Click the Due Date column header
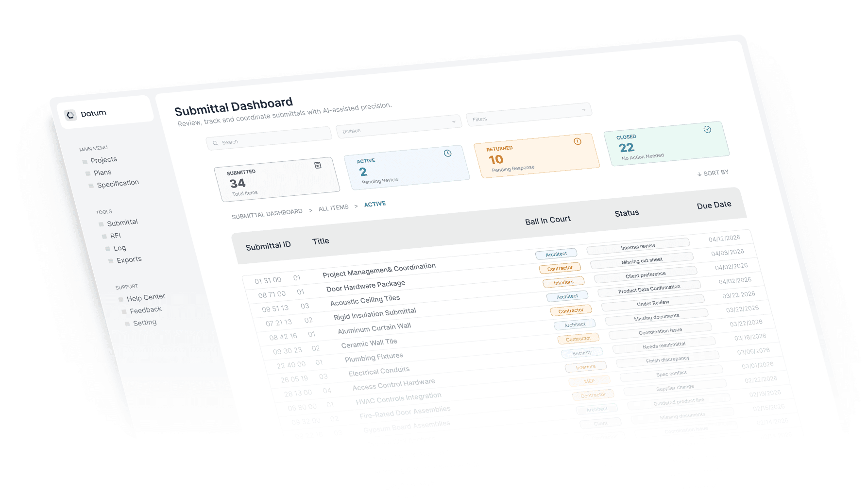868x498 pixels. point(714,205)
